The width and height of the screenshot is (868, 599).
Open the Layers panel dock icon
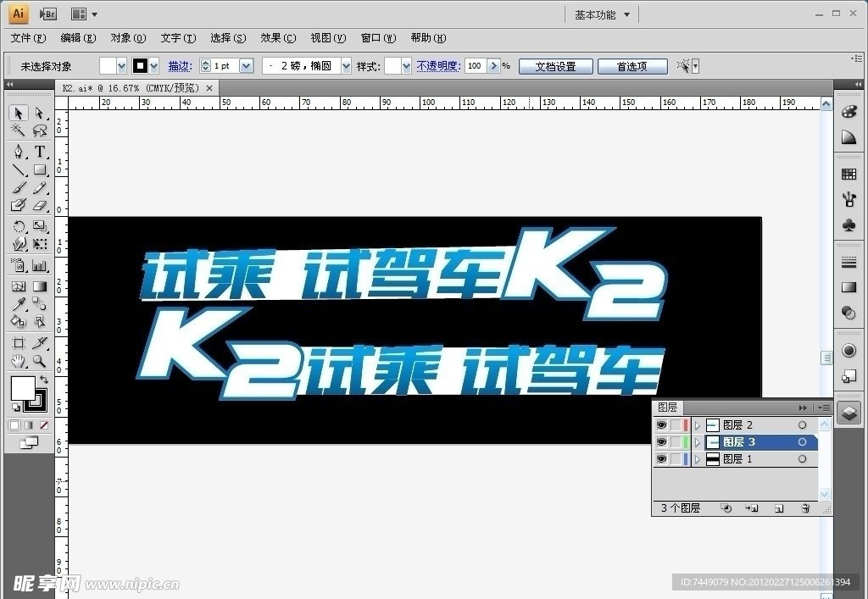pyautogui.click(x=849, y=413)
